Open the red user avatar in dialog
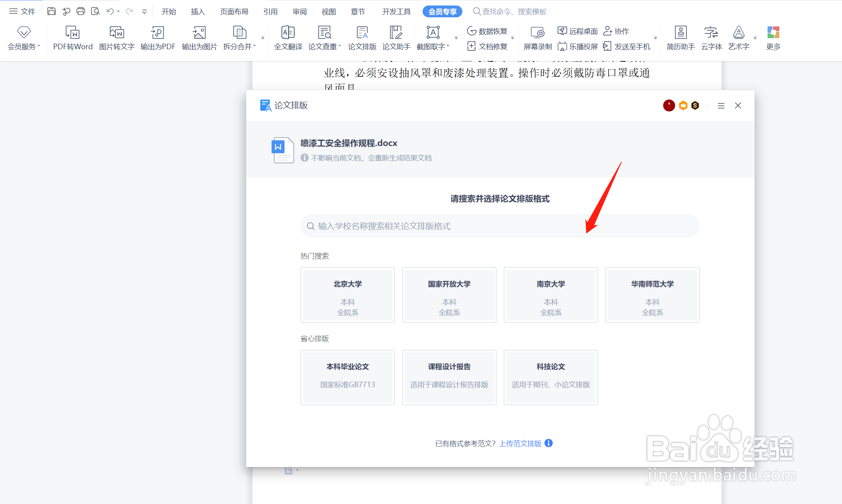Viewport: 842px width, 504px height. [x=669, y=105]
